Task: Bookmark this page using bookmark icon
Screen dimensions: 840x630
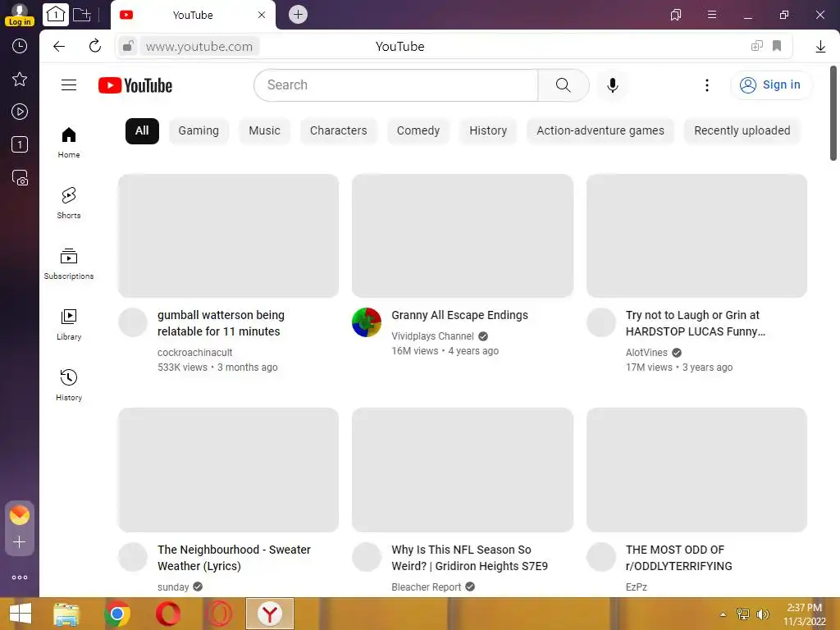Action: 777,46
